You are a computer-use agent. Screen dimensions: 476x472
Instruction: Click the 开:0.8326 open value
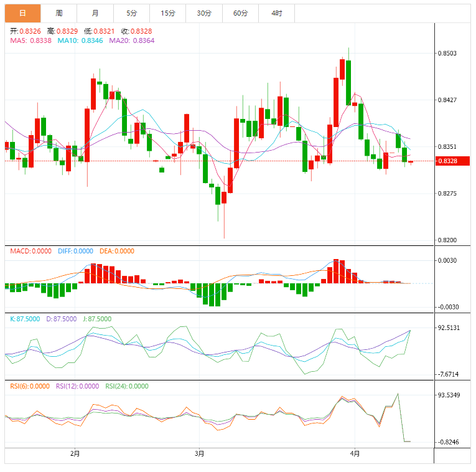(x=26, y=31)
